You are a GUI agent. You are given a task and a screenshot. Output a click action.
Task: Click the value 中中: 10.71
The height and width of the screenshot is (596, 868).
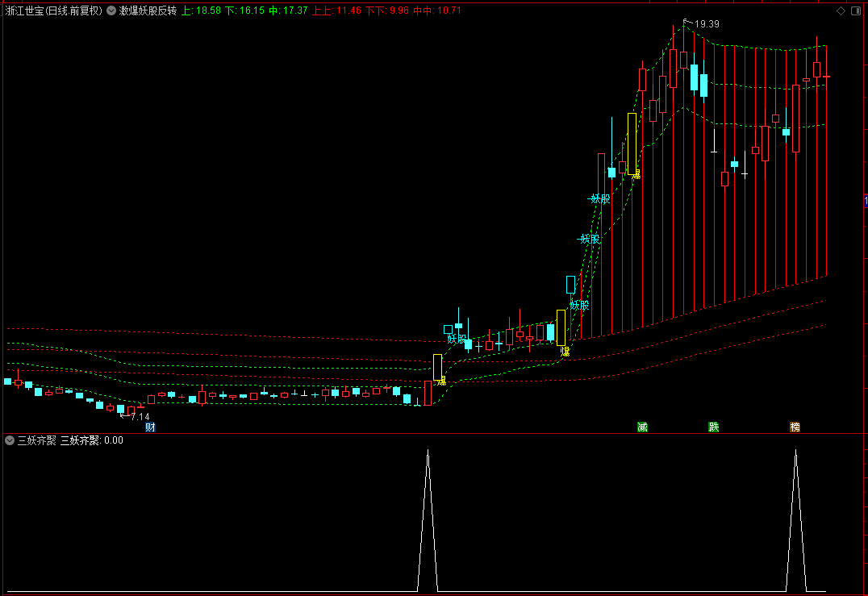pyautogui.click(x=437, y=10)
